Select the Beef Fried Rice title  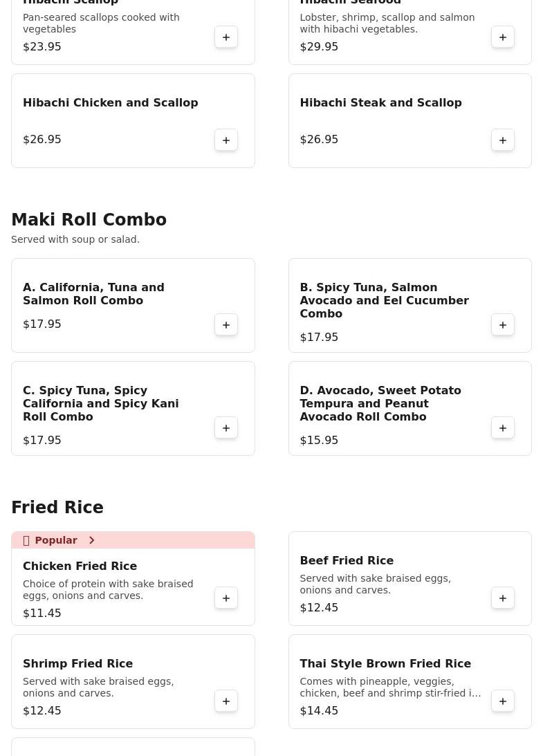[346, 561]
